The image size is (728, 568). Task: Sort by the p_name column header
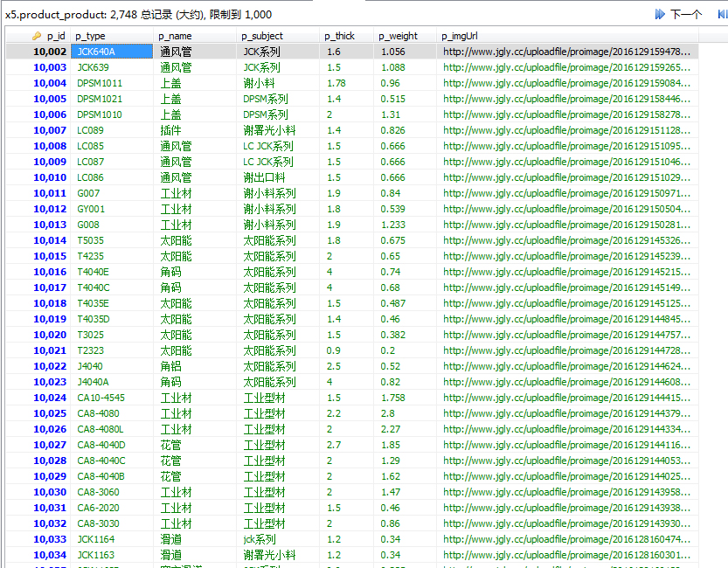point(195,36)
